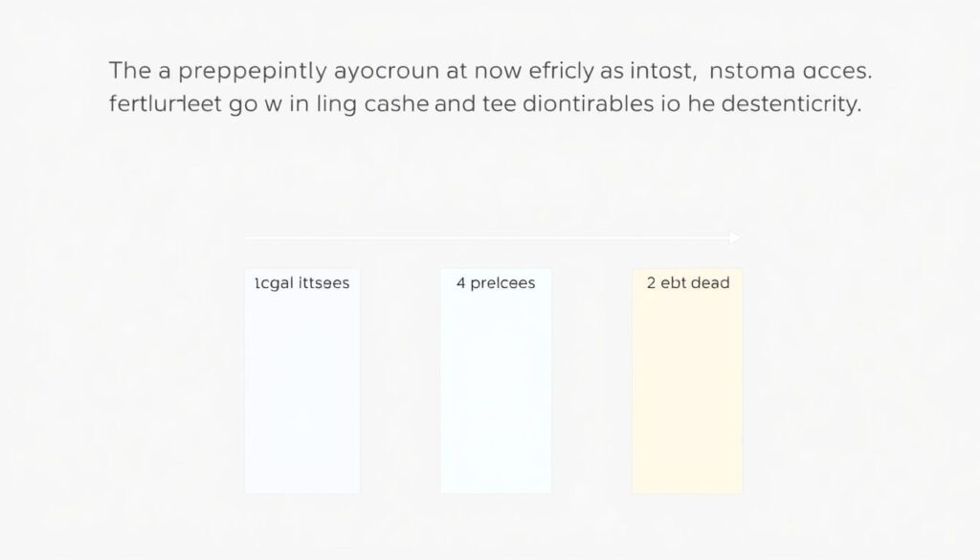Select the empty body of the left card
This screenshot has height=560, width=980.
(301, 392)
